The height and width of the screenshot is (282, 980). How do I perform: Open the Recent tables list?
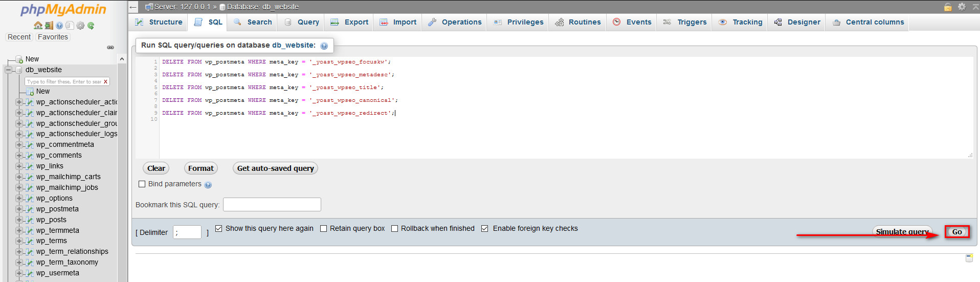(x=19, y=37)
